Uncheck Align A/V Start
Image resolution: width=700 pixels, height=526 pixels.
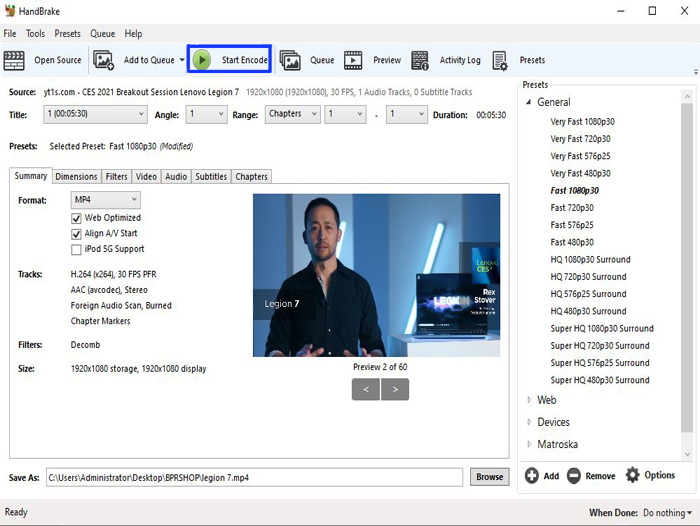click(x=76, y=234)
